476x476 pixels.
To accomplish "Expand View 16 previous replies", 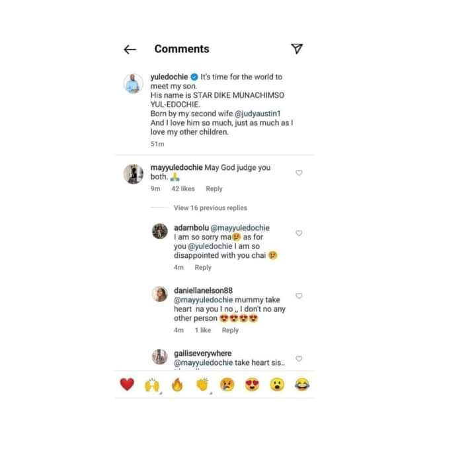I will click(x=210, y=208).
